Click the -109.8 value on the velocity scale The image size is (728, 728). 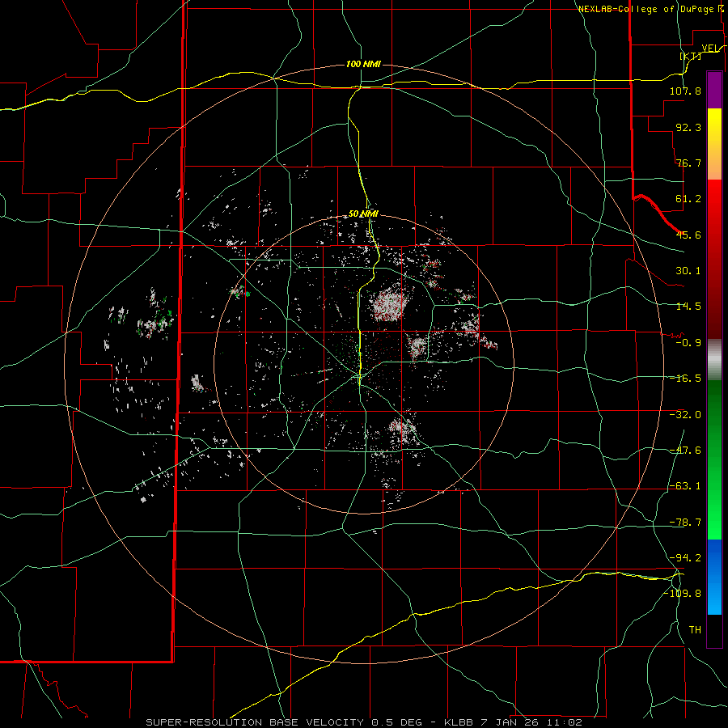point(683,594)
